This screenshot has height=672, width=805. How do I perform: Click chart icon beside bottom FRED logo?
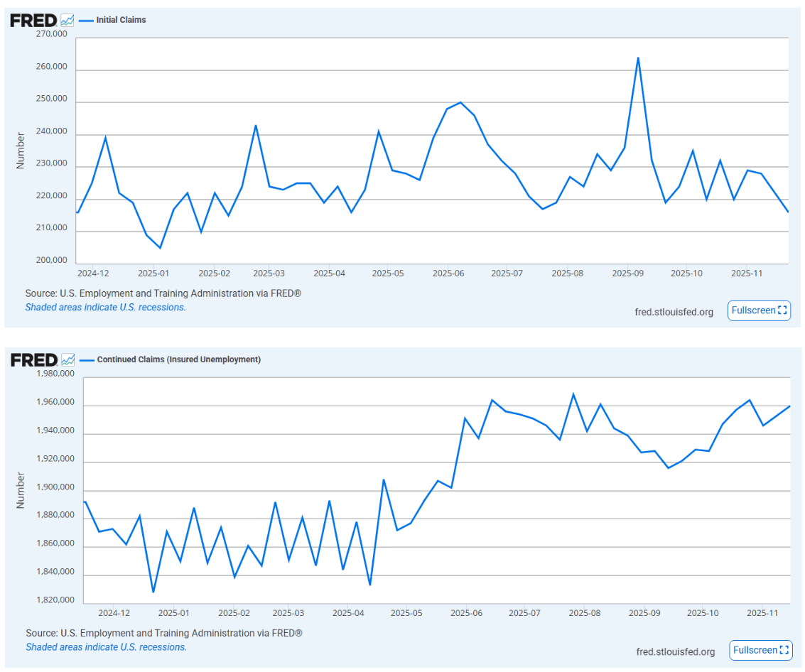click(67, 360)
